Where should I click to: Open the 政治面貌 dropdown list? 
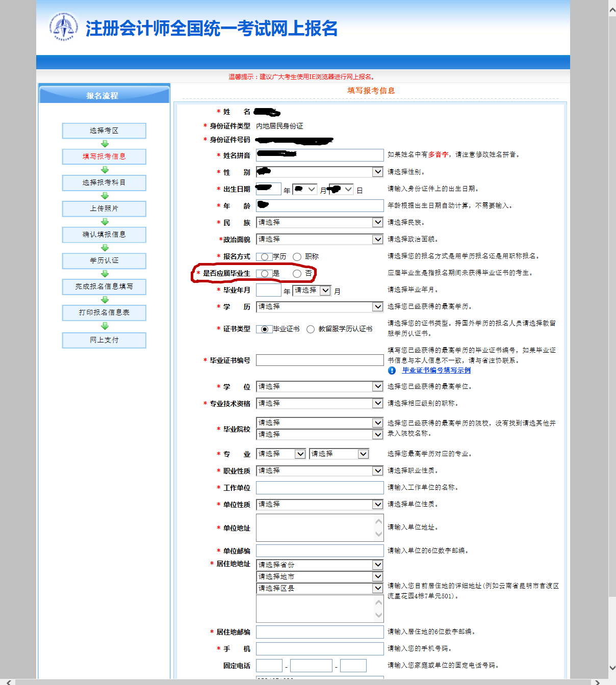coord(320,239)
